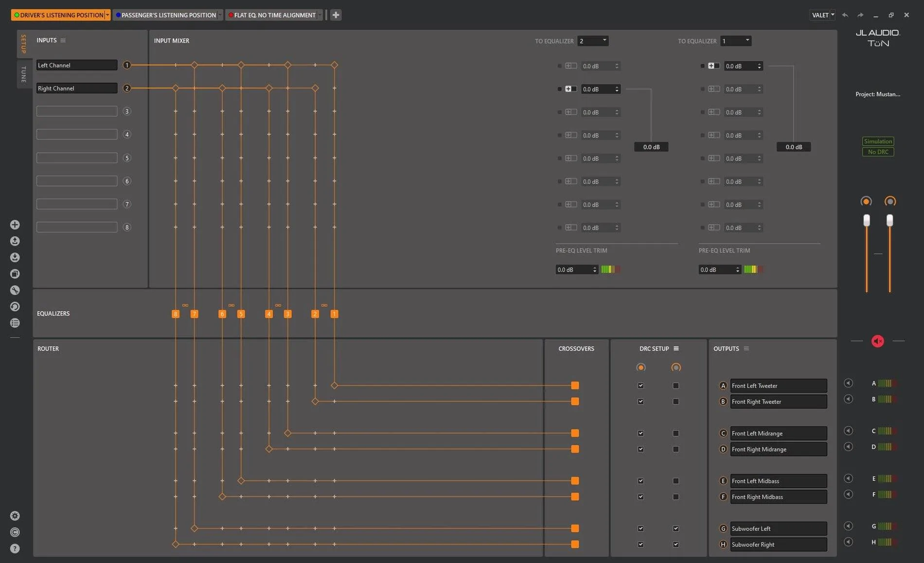Click input number 1 node button
This screenshot has width=924, height=563.
point(127,65)
